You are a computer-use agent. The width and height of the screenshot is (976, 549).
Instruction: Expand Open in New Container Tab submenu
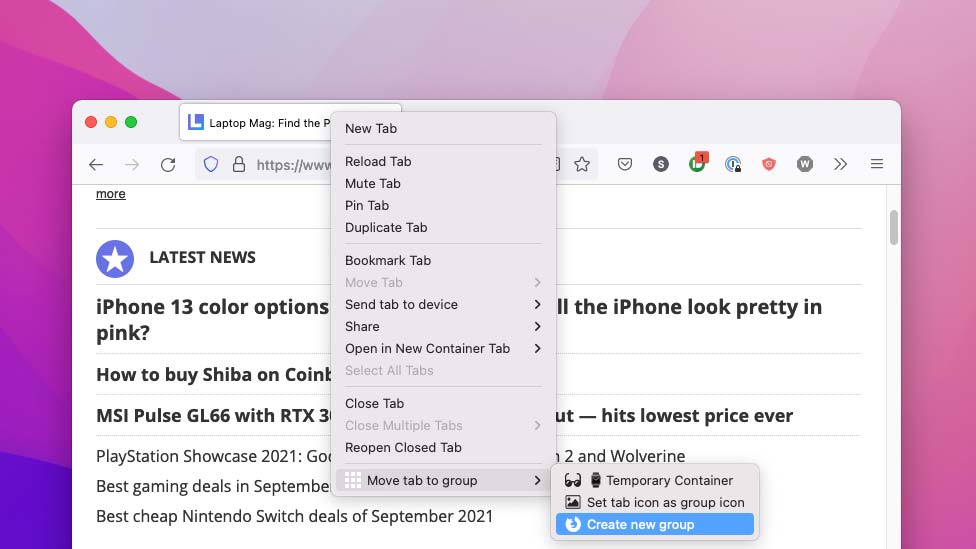pyautogui.click(x=443, y=349)
